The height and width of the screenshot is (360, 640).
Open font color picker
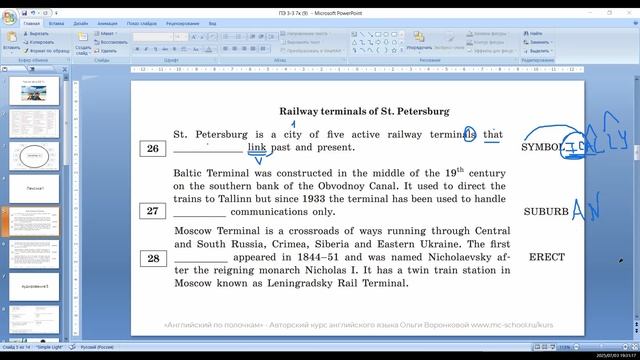coord(209,49)
